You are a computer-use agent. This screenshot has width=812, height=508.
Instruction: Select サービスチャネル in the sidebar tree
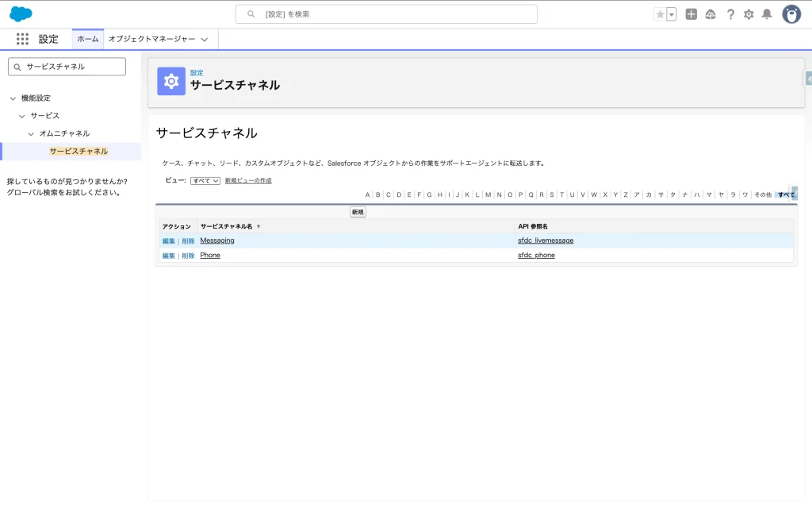tap(79, 151)
